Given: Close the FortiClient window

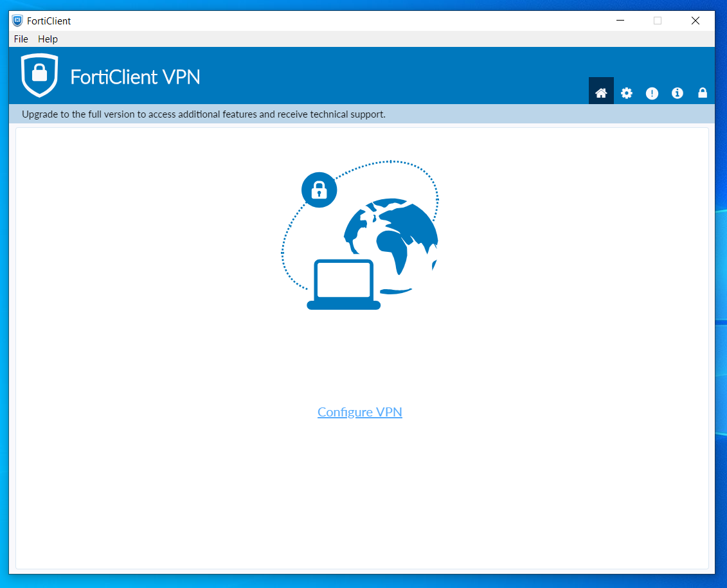Looking at the screenshot, I should [695, 21].
